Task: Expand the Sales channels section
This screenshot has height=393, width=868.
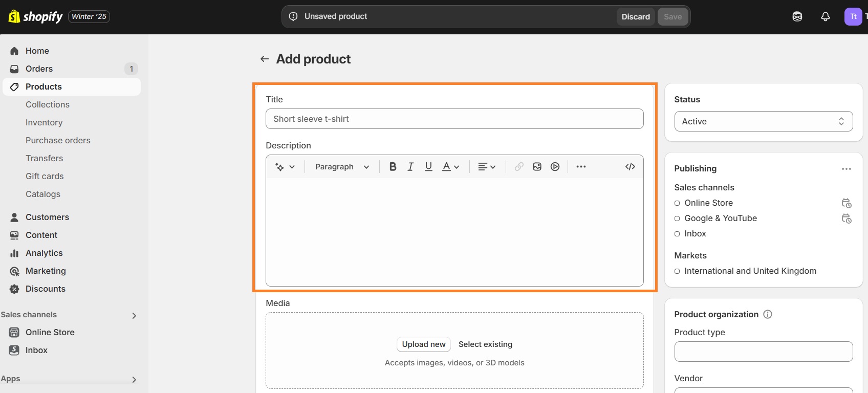Action: [x=134, y=316]
